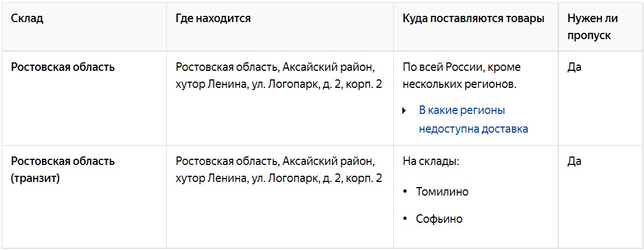Select the 'Куда поставляются товары' header

(x=474, y=19)
